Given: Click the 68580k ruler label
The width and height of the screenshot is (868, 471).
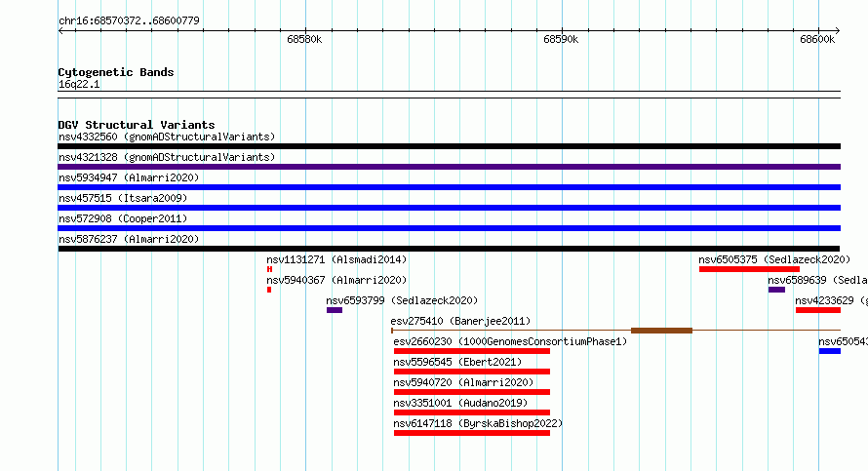Looking at the screenshot, I should (x=304, y=39).
